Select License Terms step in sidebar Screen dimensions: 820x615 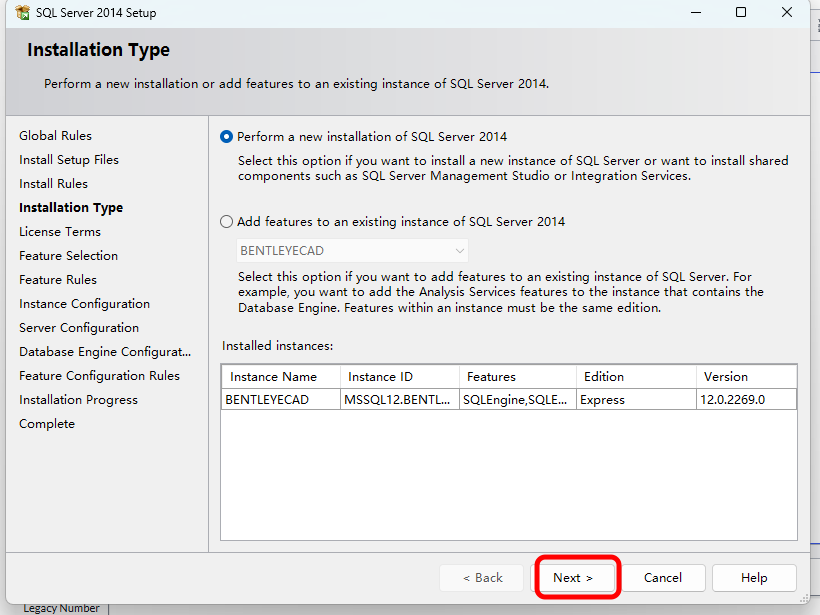(60, 232)
